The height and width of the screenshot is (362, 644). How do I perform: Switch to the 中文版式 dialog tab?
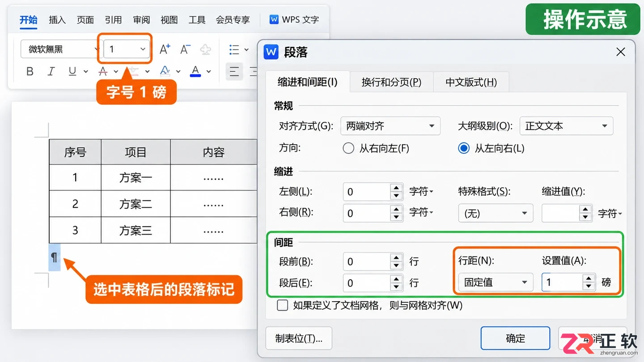[471, 82]
